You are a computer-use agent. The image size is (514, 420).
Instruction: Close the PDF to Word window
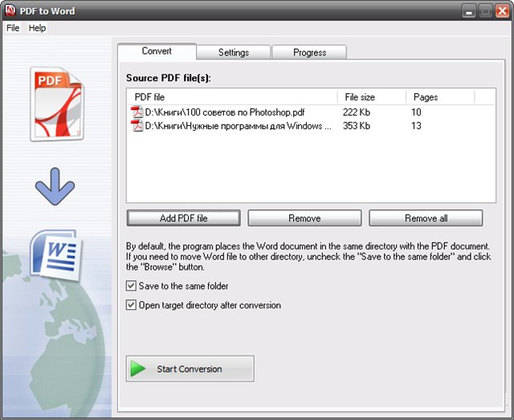(502, 11)
